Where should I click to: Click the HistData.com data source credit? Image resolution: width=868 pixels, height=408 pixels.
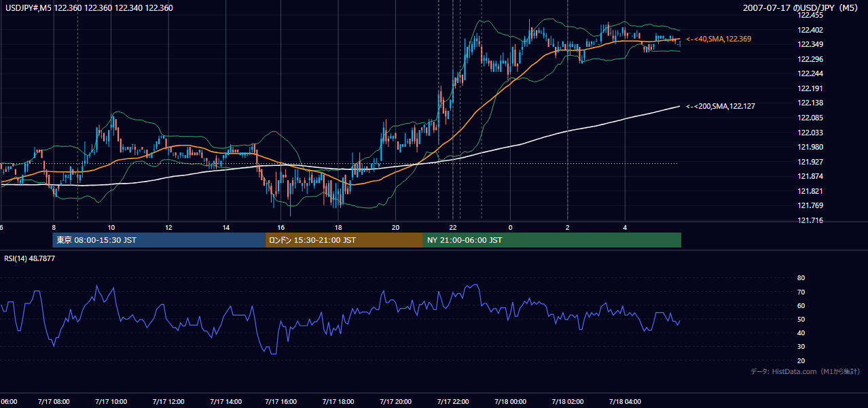point(806,371)
